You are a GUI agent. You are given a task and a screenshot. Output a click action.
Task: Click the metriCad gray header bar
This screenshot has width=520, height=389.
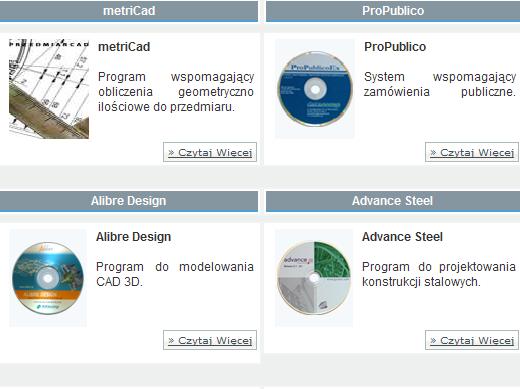(x=129, y=11)
